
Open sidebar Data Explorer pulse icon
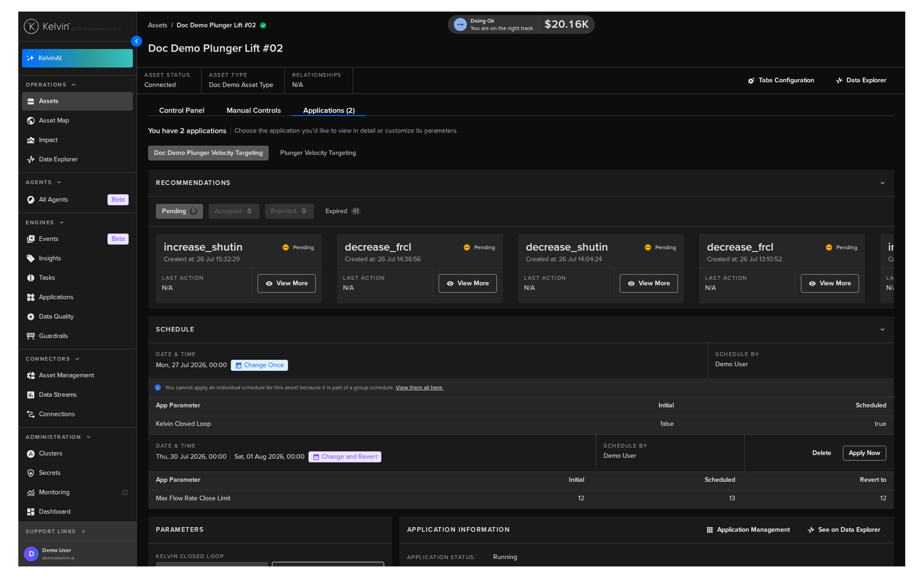point(31,159)
